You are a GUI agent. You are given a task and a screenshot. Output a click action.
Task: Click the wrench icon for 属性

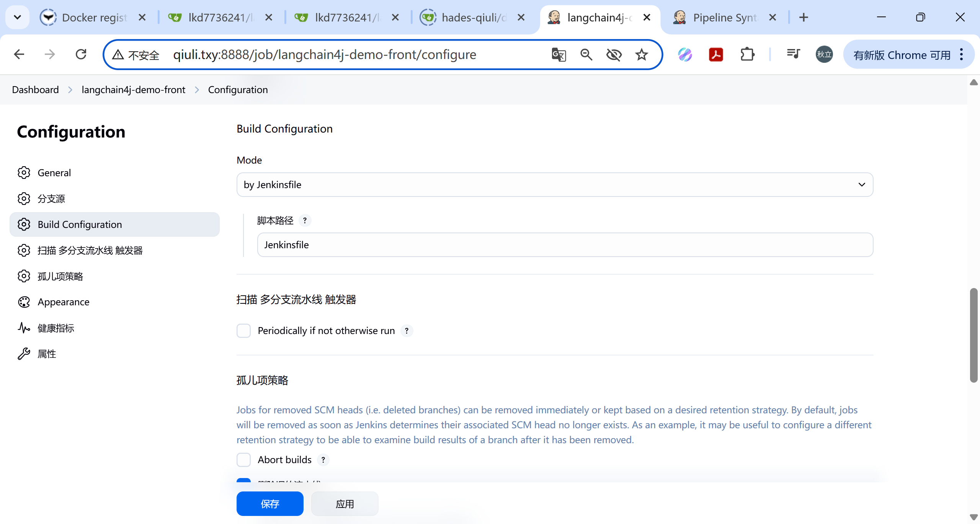pyautogui.click(x=24, y=354)
